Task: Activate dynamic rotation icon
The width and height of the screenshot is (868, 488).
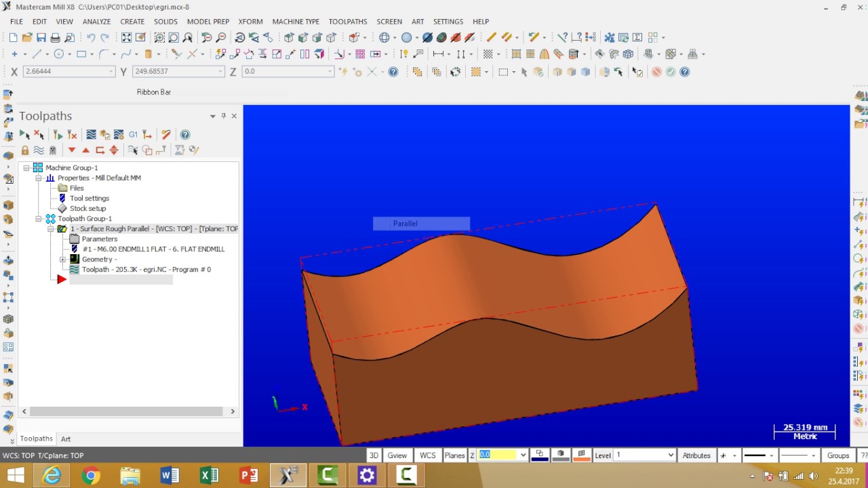Action: [x=240, y=38]
